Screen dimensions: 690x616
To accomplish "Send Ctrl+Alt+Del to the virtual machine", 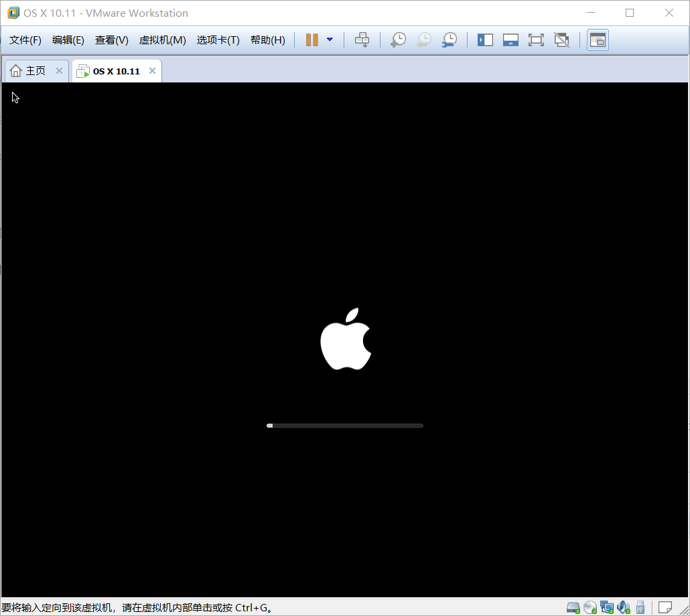I will (x=362, y=40).
